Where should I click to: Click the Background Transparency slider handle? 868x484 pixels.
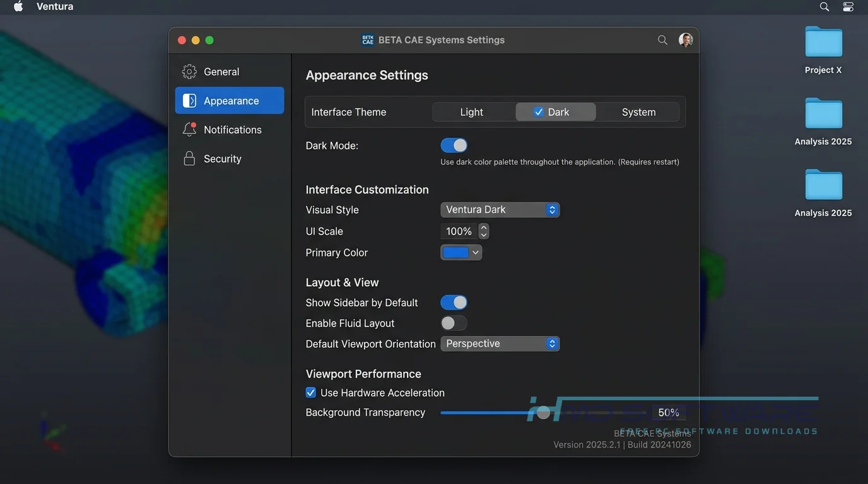543,413
